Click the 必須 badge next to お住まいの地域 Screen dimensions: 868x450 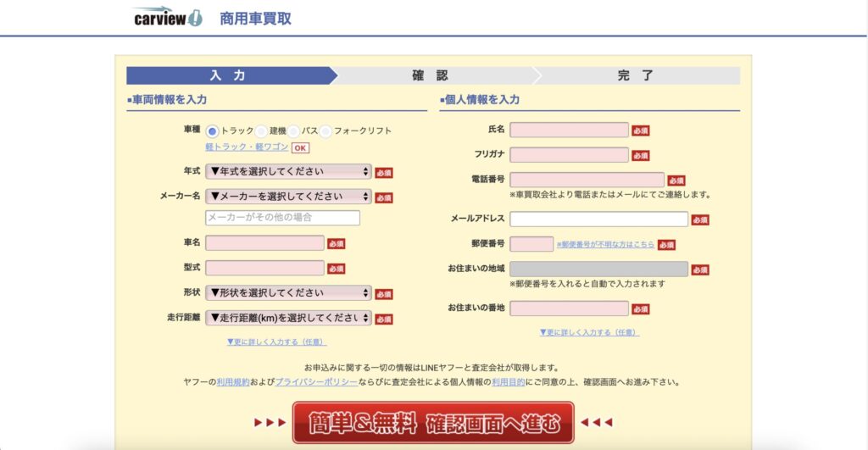tap(700, 269)
